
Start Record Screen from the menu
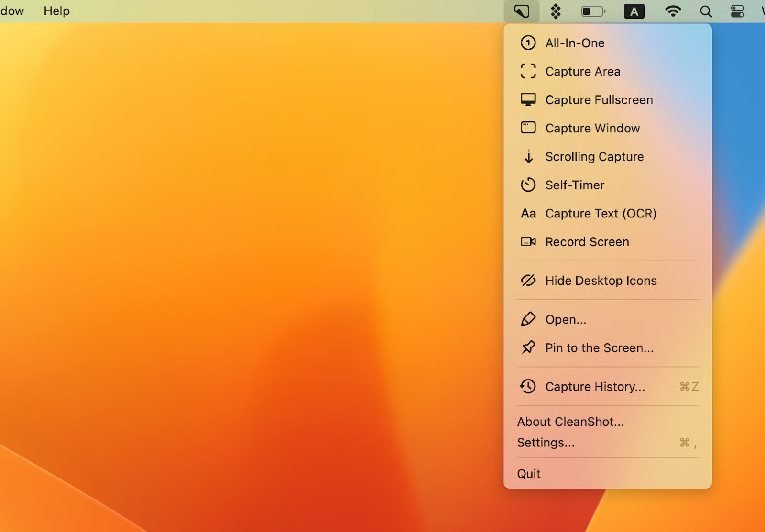587,242
